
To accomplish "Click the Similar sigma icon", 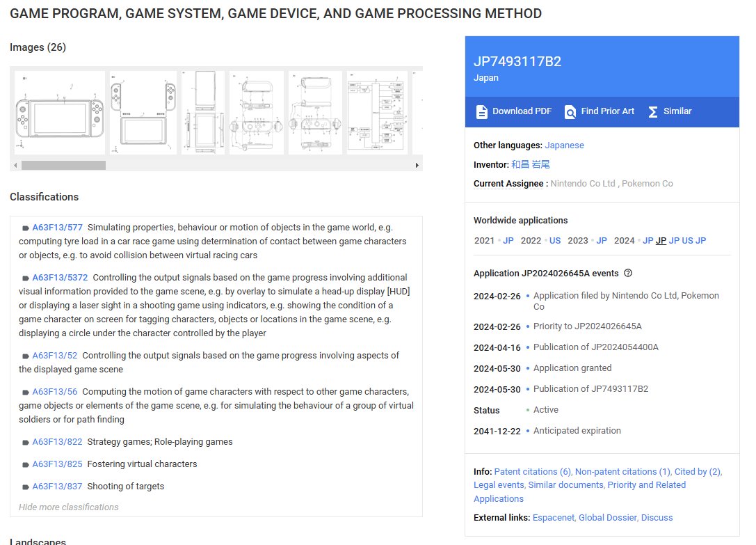I will (x=653, y=112).
